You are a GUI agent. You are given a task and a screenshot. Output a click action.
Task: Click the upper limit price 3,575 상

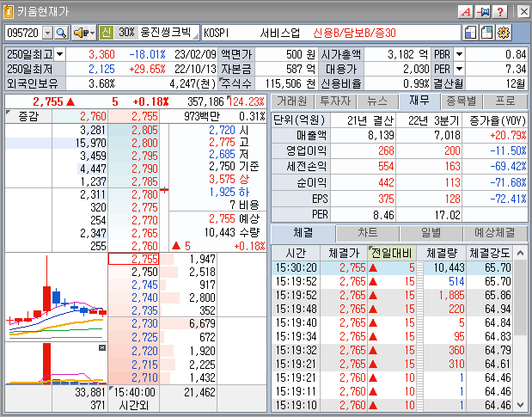229,179
